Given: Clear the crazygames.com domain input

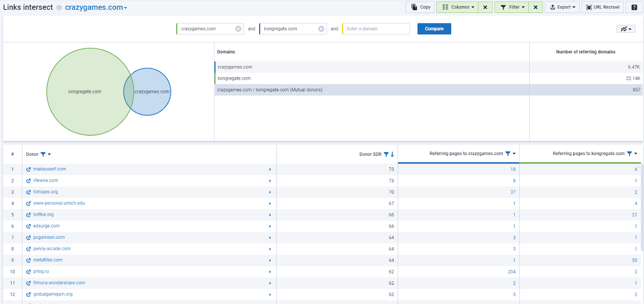Looking at the screenshot, I should [238, 29].
